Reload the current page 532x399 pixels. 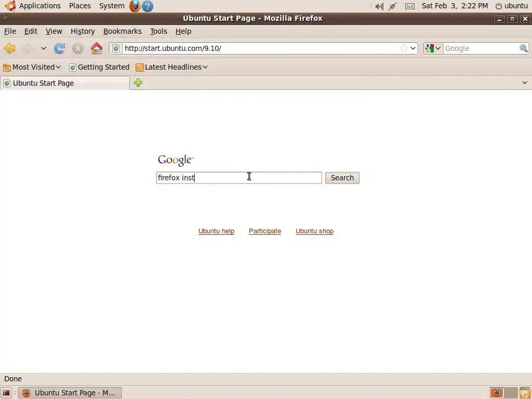pyautogui.click(x=60, y=48)
